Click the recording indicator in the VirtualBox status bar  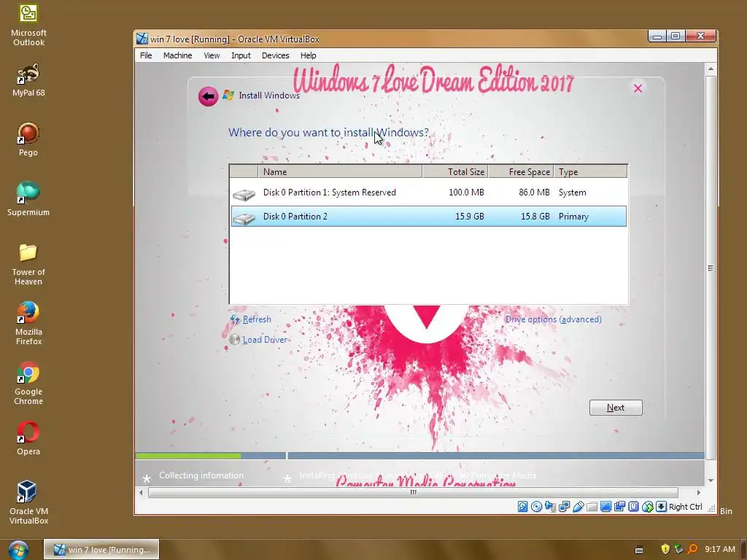click(x=620, y=507)
